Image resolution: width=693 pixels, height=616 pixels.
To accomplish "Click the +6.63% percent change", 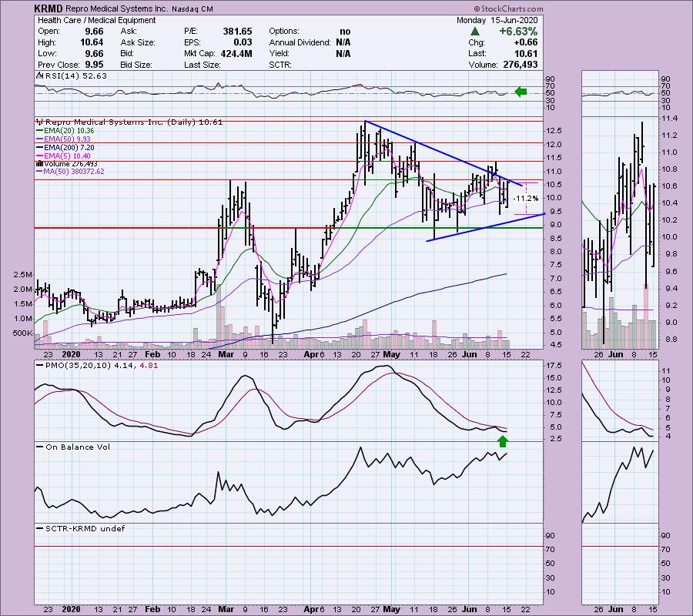I will (x=518, y=32).
